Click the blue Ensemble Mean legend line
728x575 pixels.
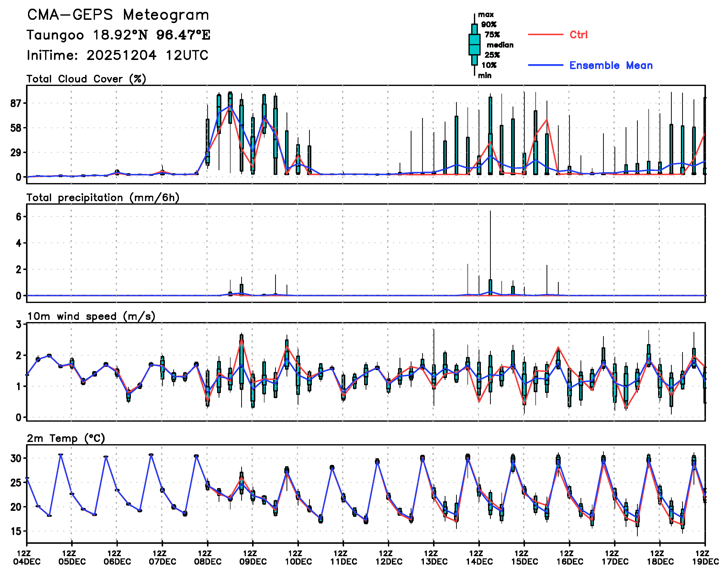coord(545,65)
